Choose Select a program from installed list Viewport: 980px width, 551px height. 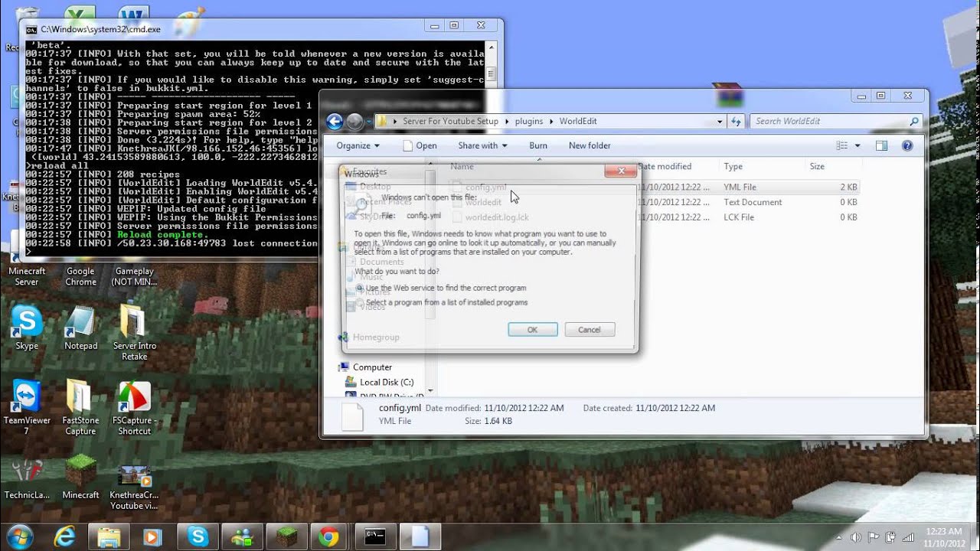tap(442, 303)
